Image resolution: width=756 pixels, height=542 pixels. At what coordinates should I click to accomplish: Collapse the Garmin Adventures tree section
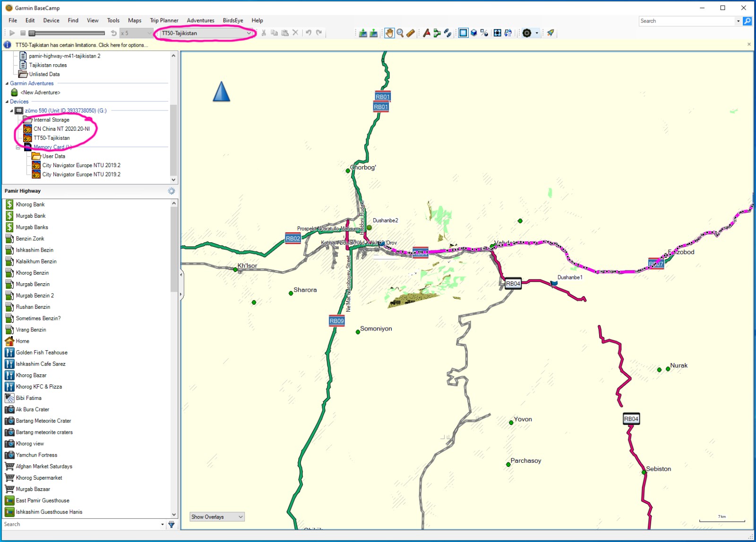7,84
